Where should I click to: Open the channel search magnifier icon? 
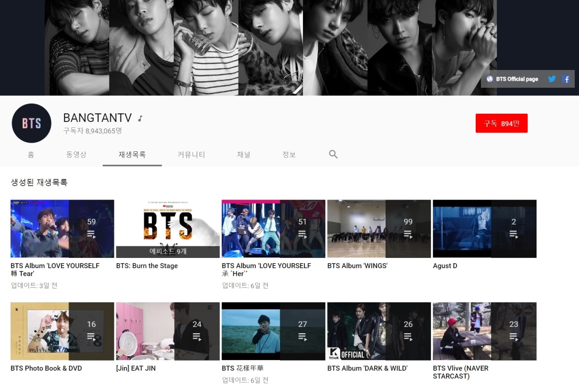coord(333,154)
